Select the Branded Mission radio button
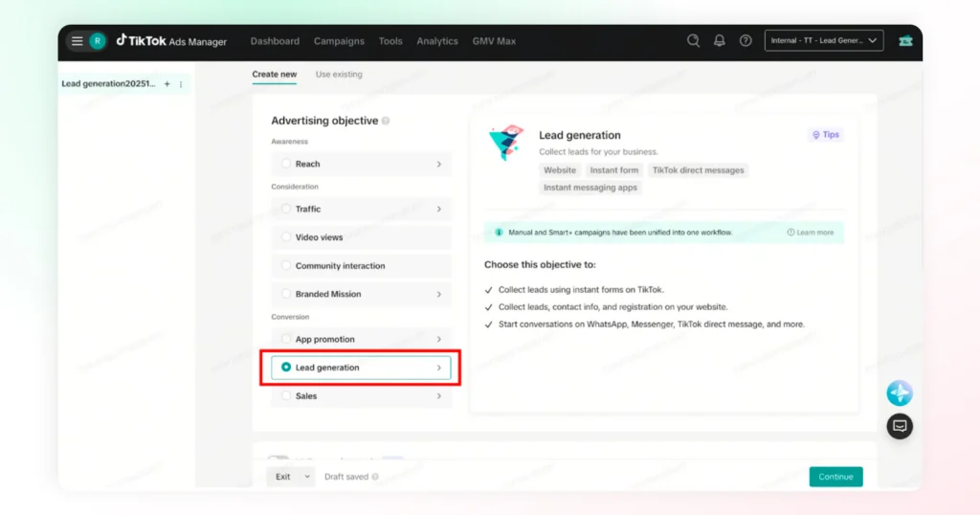The image size is (980, 515). 285,294
